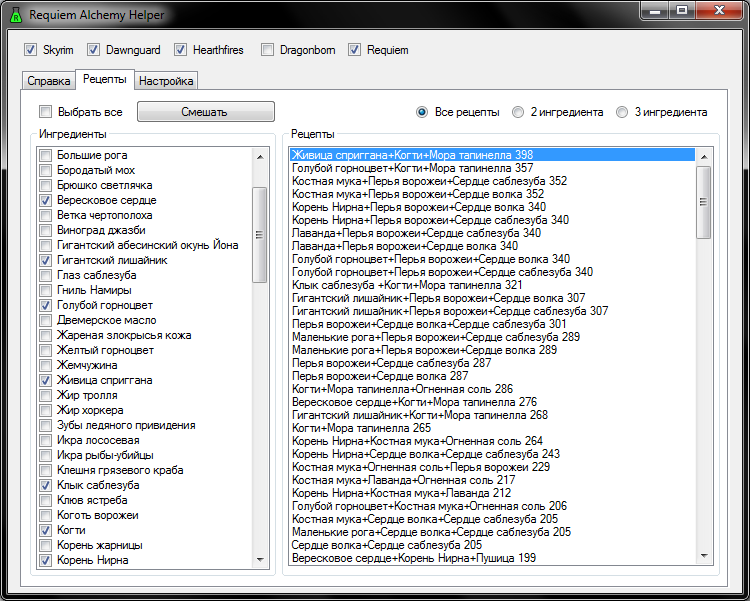The image size is (750, 601).
Task: Select recipe Голубой горноцвет+Когти+Мора тапинелла 357
Action: point(412,168)
